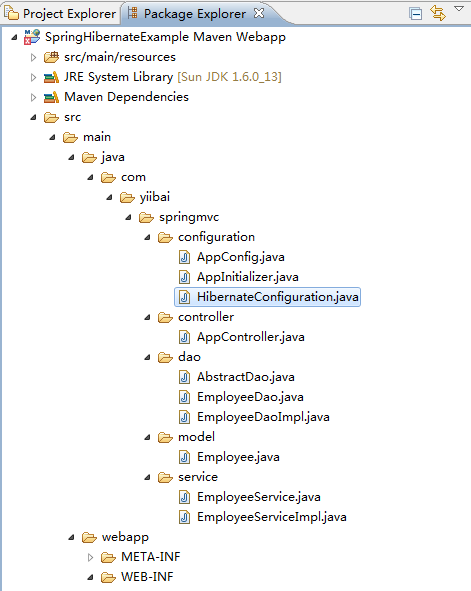The height and width of the screenshot is (591, 471).
Task: Open the View Menu triangle dropdown
Action: click(459, 9)
